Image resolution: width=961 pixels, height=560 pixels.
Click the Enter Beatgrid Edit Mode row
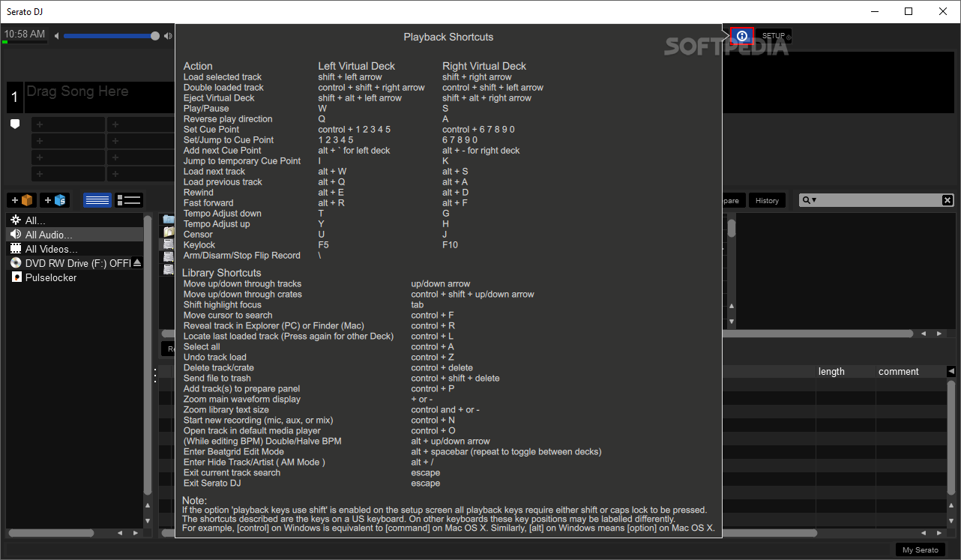coord(392,451)
